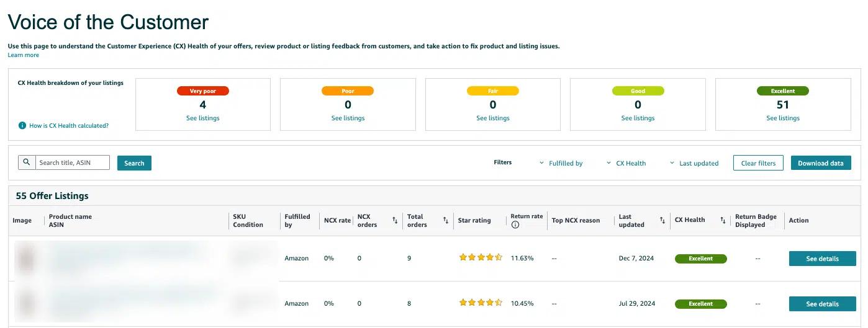Open the Fulfilled by filter dropdown
868x328 pixels.
(x=561, y=163)
